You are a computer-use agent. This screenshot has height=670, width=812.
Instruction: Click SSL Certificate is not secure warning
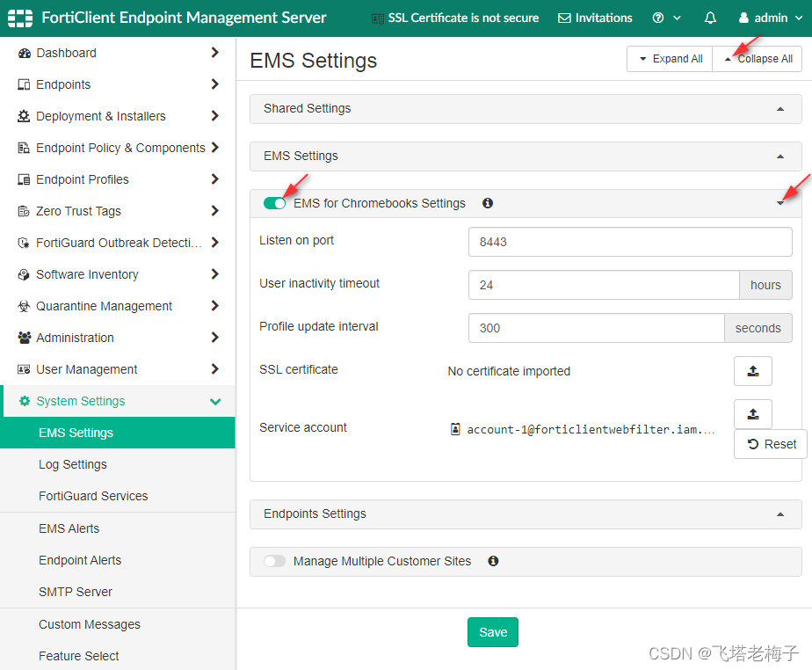coord(455,18)
